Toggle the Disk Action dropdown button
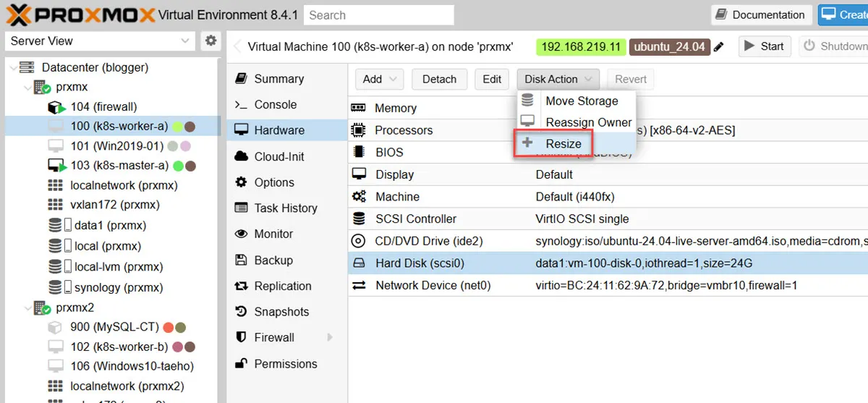Image resolution: width=868 pixels, height=403 pixels. [x=558, y=79]
